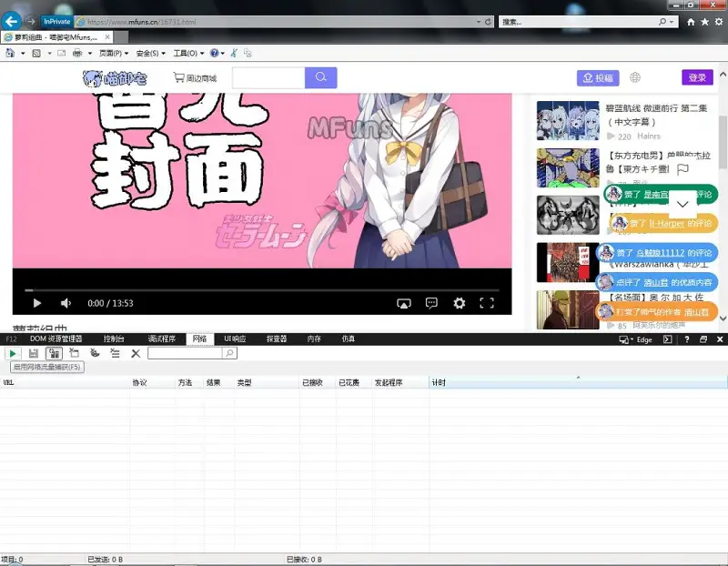Toggle the always-refresh-from-server button
728x566 pixels.
coord(54,353)
